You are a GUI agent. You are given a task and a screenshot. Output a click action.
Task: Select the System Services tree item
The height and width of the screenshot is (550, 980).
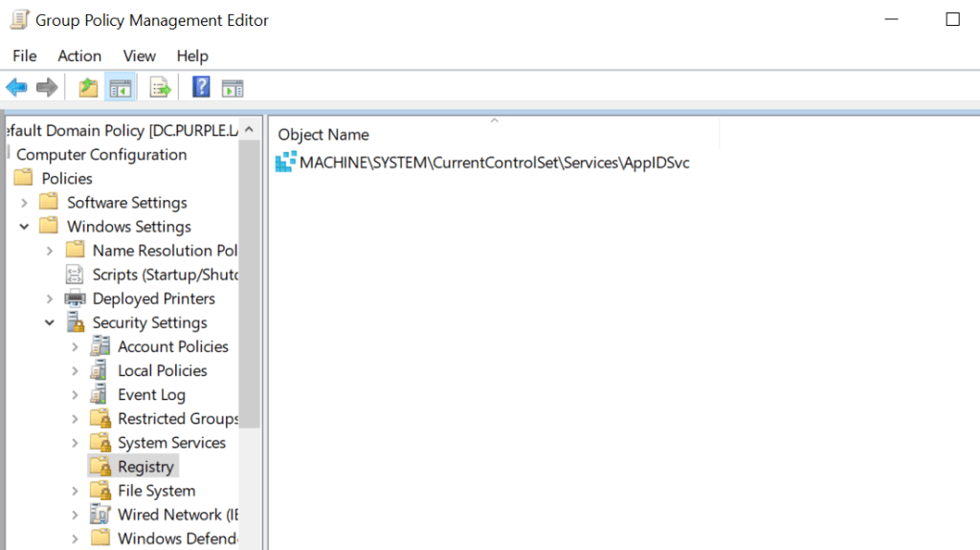(171, 443)
